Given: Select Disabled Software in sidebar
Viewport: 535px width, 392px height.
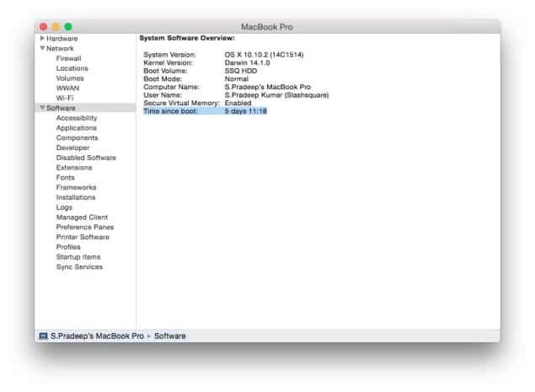Looking at the screenshot, I should click(86, 158).
